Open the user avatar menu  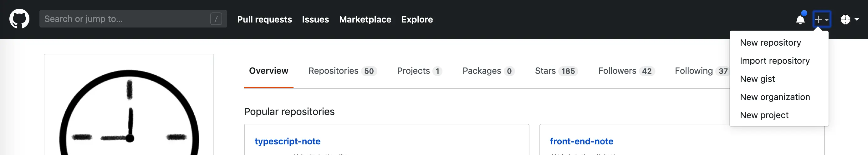[849, 19]
